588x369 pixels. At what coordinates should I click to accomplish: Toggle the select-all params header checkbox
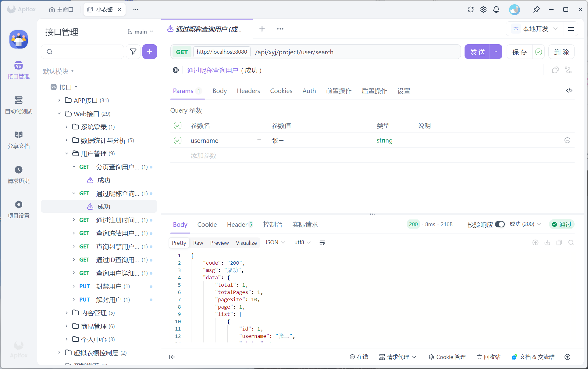178,125
